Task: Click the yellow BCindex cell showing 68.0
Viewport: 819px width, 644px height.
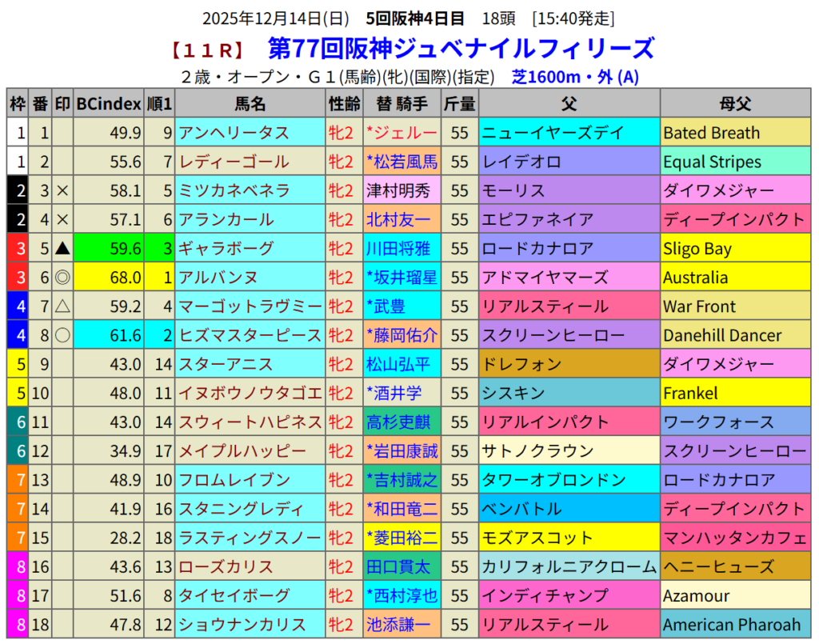Action: [x=108, y=278]
